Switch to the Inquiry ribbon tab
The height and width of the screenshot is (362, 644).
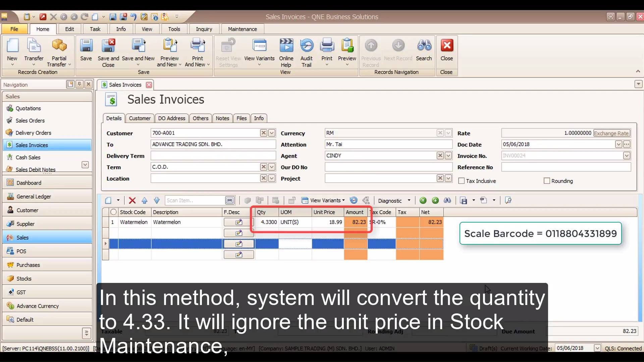(204, 29)
